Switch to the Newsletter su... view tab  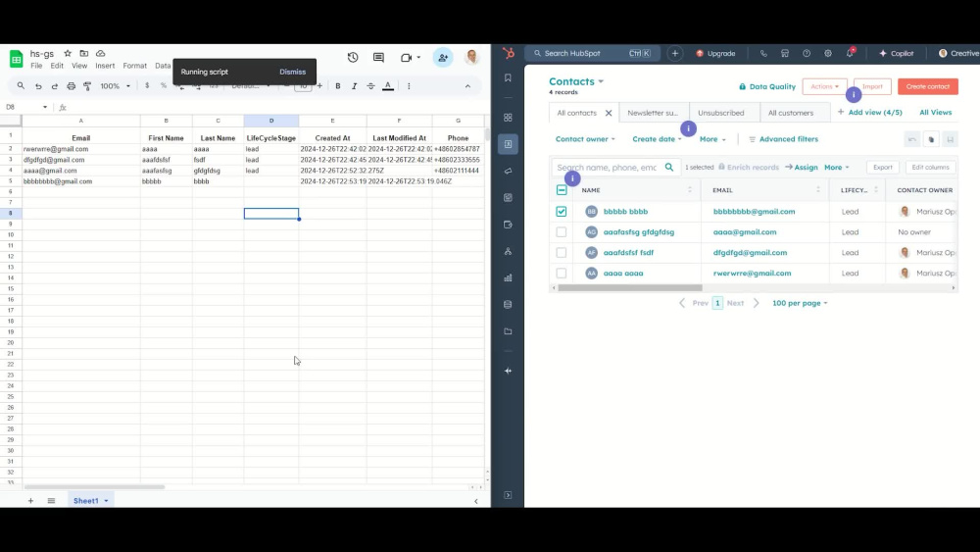click(653, 113)
